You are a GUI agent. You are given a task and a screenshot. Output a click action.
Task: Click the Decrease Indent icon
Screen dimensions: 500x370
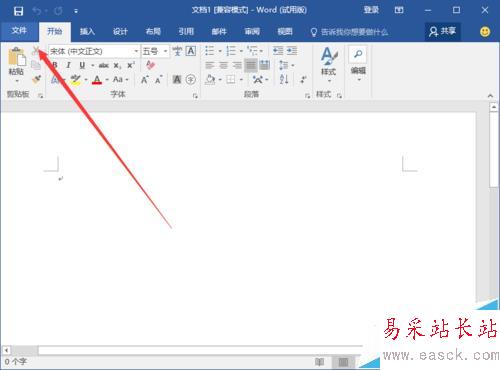pyautogui.click(x=278, y=51)
